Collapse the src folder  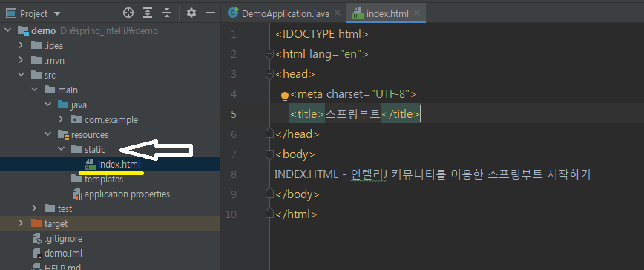tap(21, 76)
